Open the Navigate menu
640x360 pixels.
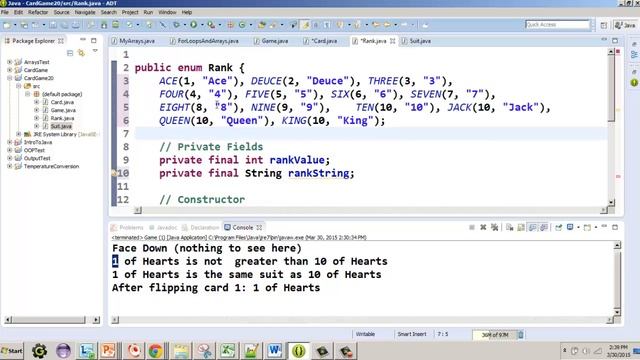coord(85,12)
